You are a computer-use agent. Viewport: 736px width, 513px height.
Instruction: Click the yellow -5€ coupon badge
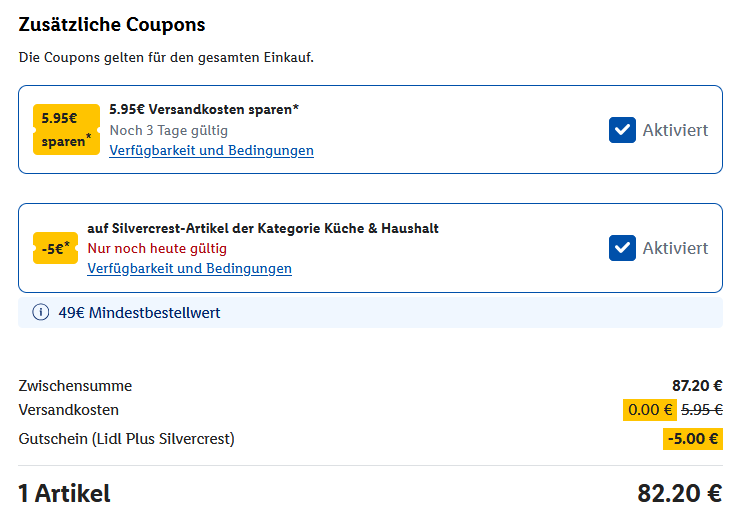pos(55,248)
